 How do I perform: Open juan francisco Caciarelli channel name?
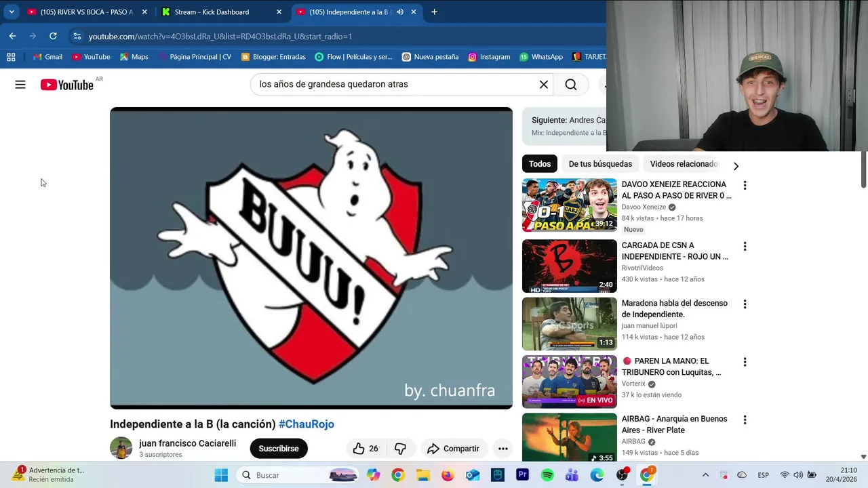[188, 443]
